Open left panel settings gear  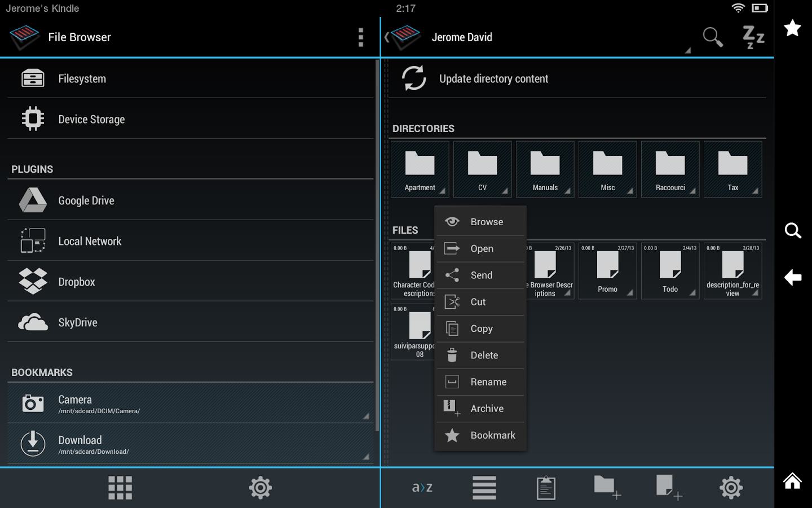(261, 488)
